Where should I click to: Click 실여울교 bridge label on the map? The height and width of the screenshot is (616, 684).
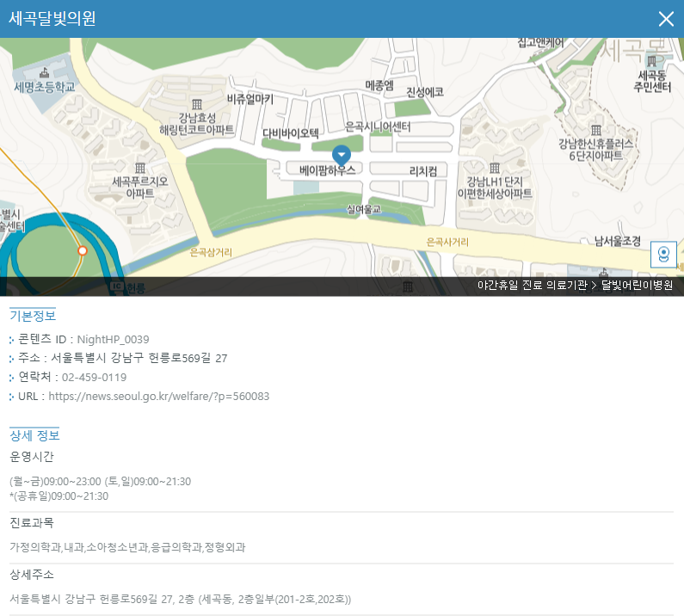[x=363, y=209]
